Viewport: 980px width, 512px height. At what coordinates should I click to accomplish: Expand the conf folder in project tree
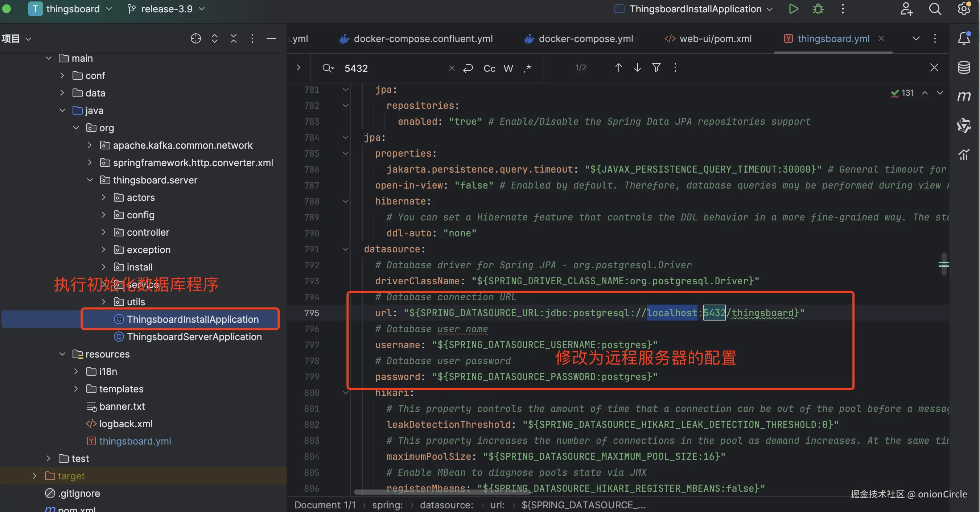pos(62,76)
